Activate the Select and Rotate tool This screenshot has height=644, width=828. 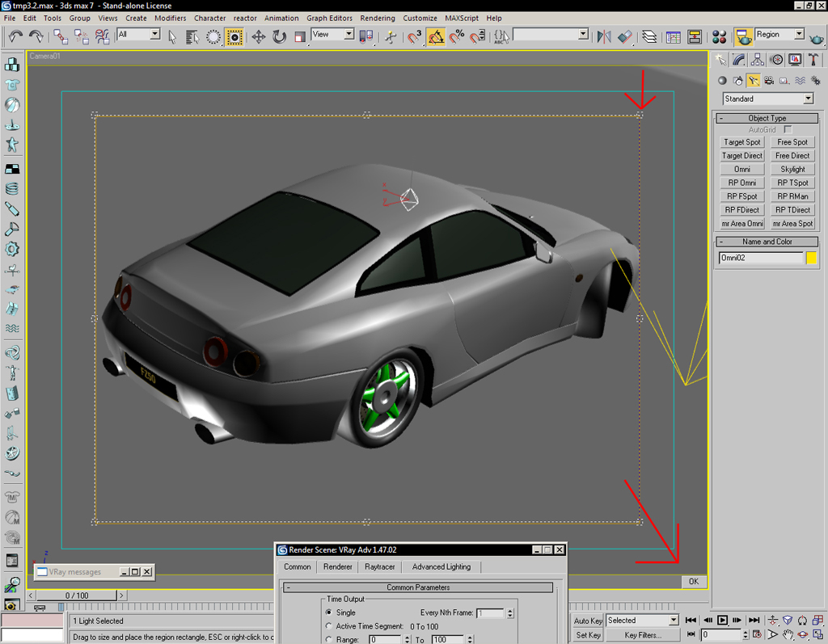coord(280,36)
